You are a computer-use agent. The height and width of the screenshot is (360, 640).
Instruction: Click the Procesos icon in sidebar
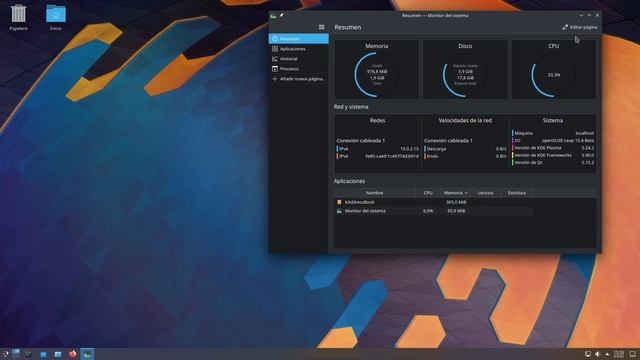coord(275,69)
